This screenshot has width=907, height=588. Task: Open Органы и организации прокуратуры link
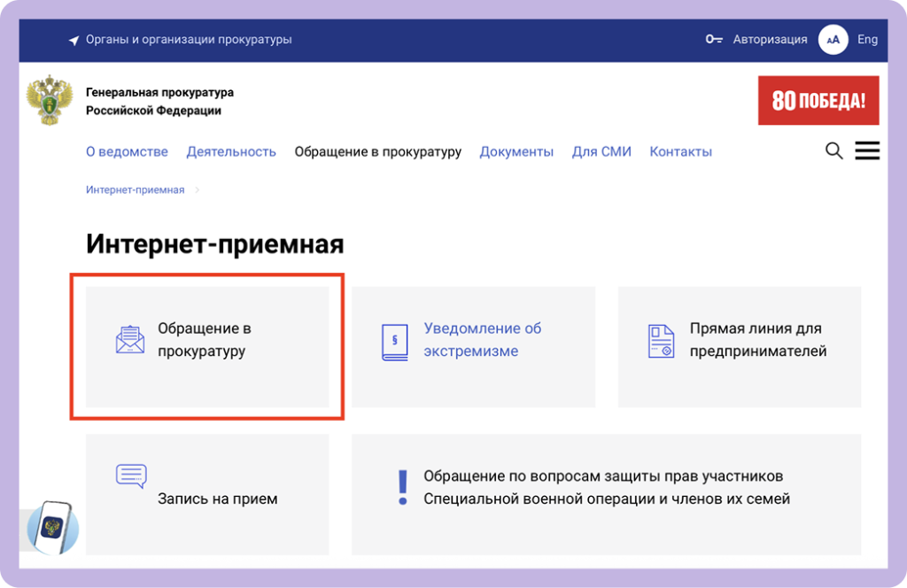(189, 39)
